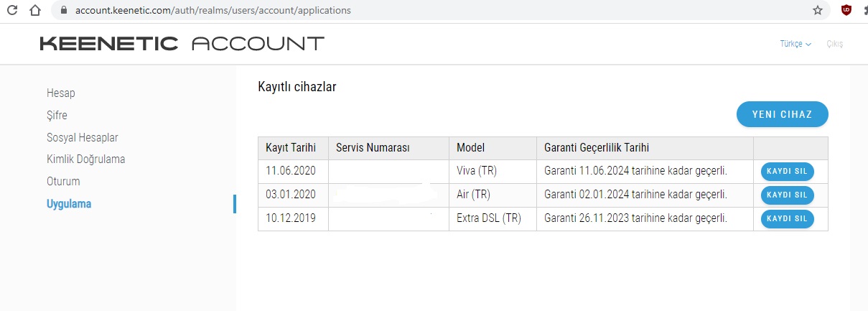Open the Hesap section in sidebar
The width and height of the screenshot is (868, 311).
(x=61, y=93)
